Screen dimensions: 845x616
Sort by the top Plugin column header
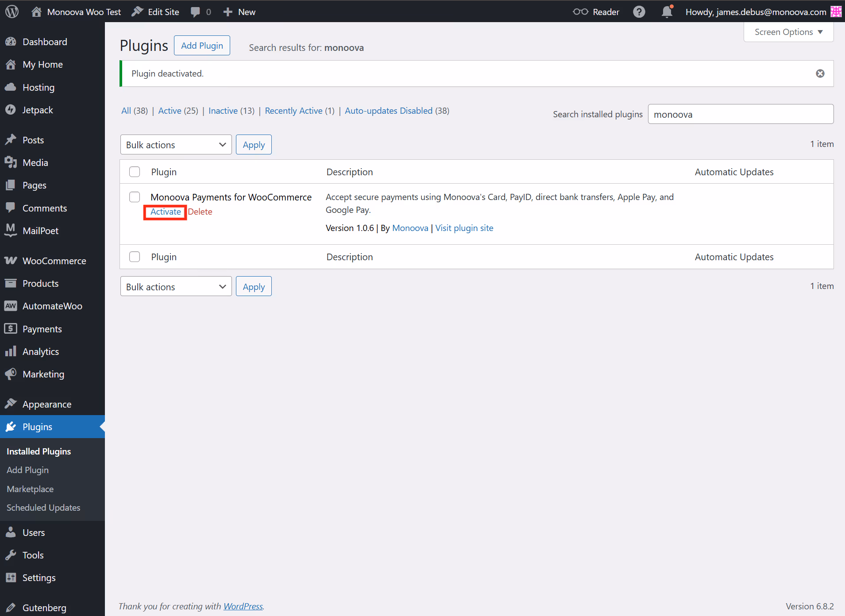point(164,172)
